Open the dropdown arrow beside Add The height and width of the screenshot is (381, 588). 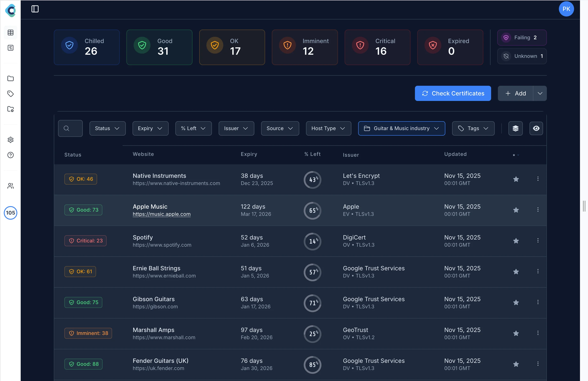(540, 93)
